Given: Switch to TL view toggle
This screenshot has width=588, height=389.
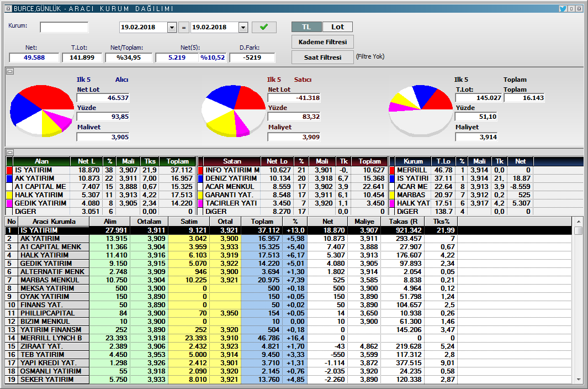Looking at the screenshot, I should pos(306,27).
